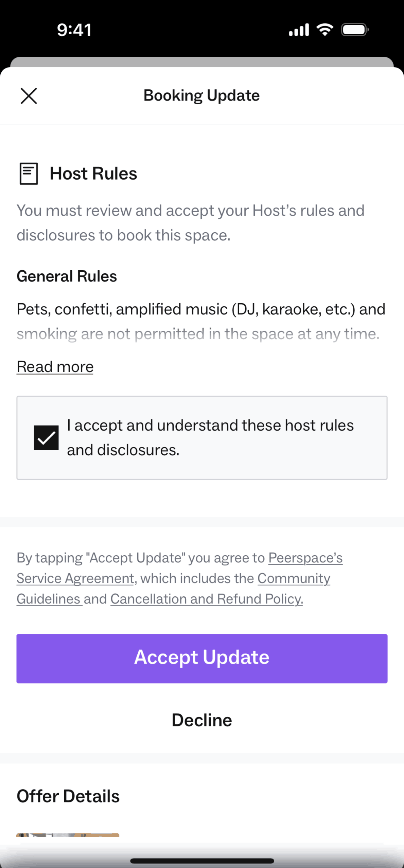Tap the Offer Details section heading
This screenshot has width=404, height=868.
tap(68, 796)
